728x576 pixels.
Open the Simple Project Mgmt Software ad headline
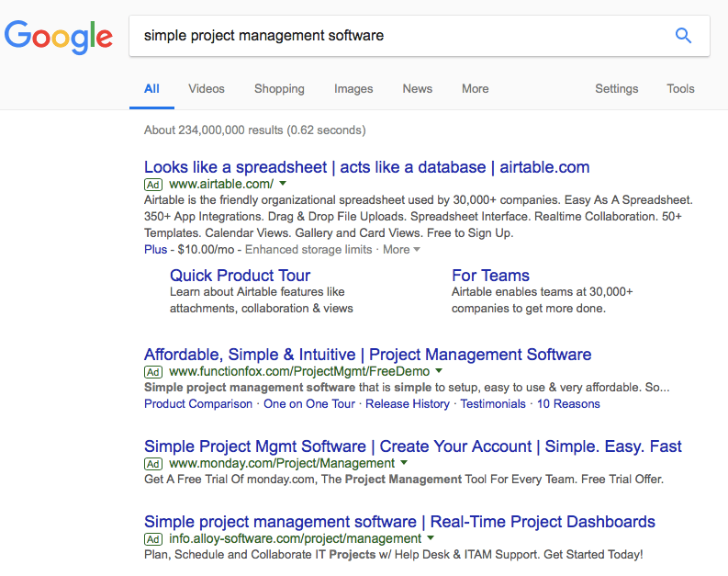413,446
